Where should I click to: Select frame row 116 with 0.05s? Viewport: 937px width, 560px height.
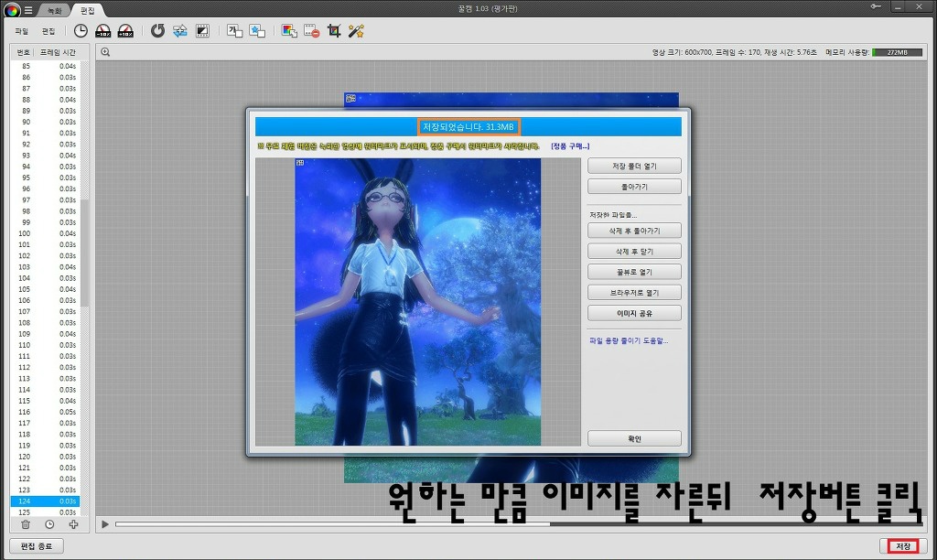tap(45, 412)
